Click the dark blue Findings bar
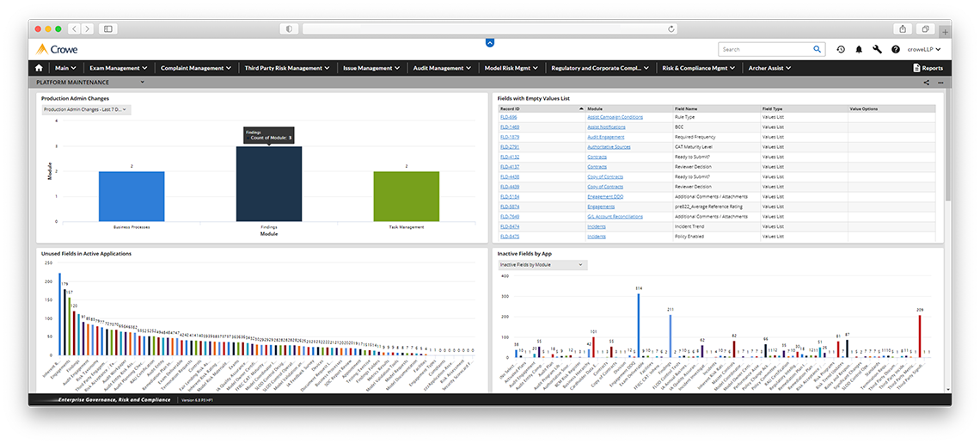 268,184
